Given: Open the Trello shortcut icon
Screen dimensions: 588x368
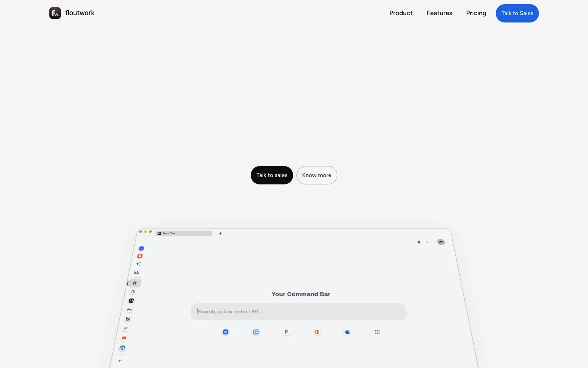Looking at the screenshot, I should coord(256,332).
